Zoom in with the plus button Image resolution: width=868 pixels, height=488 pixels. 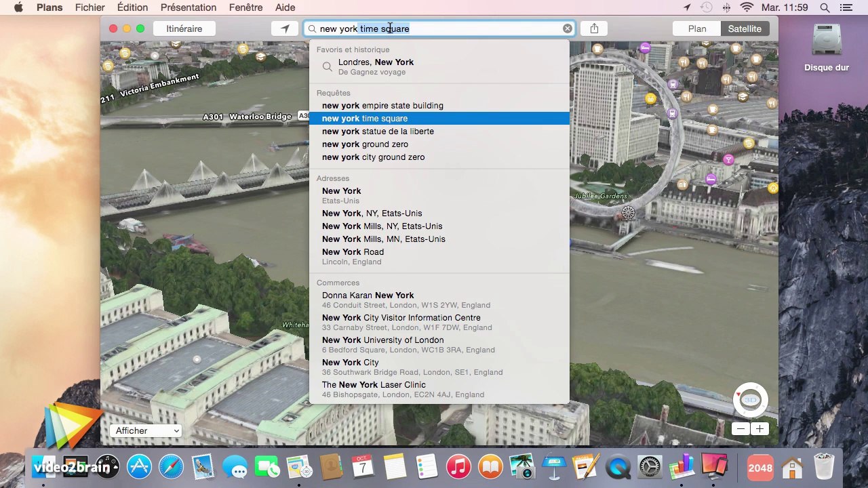pyautogui.click(x=759, y=429)
